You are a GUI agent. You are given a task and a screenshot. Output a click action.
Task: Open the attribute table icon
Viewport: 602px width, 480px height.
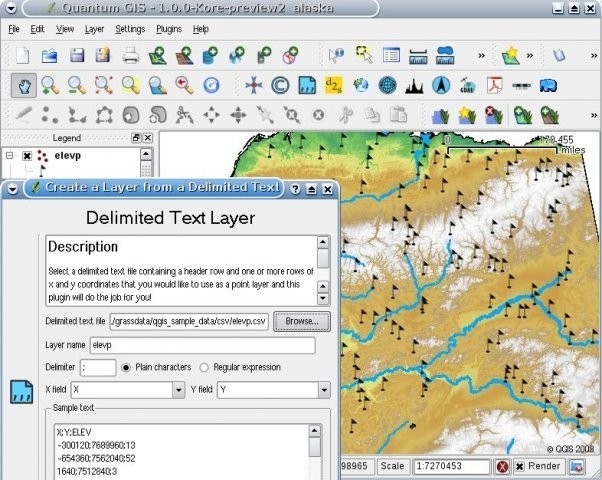click(391, 56)
